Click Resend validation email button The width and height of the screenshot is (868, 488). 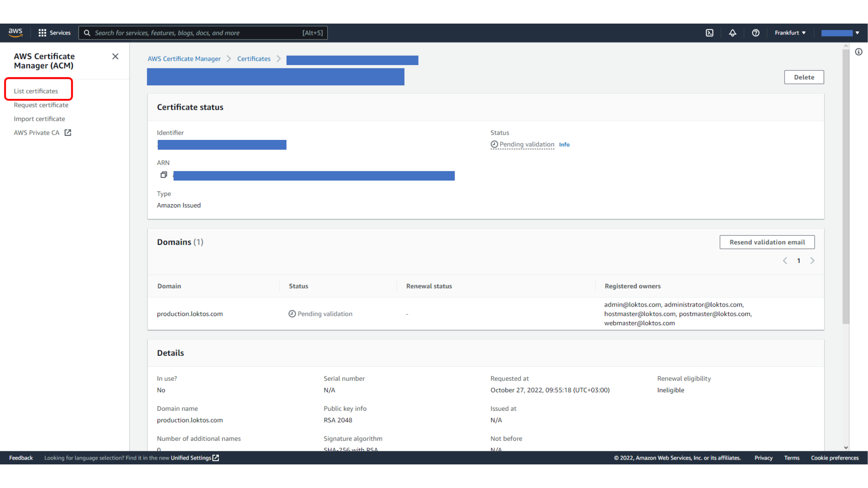pyautogui.click(x=767, y=242)
